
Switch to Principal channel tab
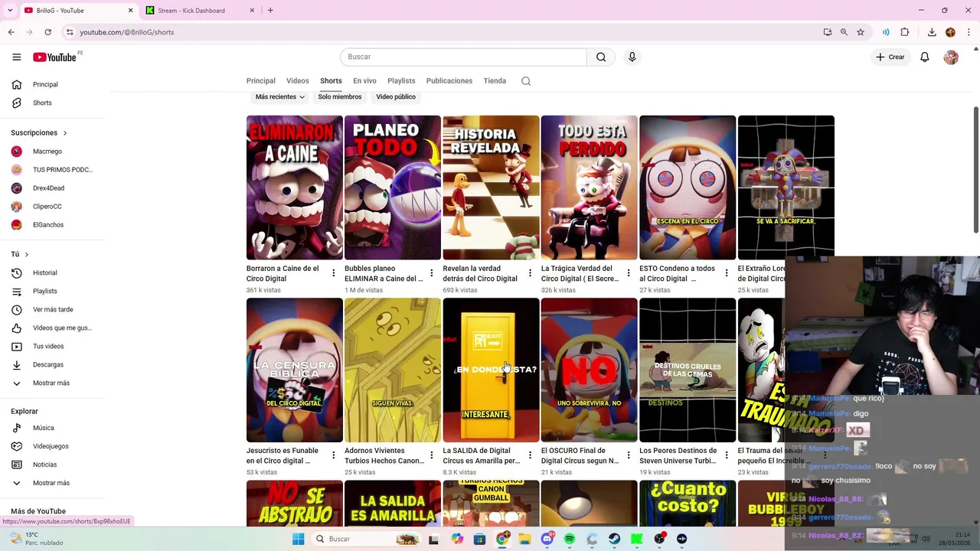coord(261,81)
